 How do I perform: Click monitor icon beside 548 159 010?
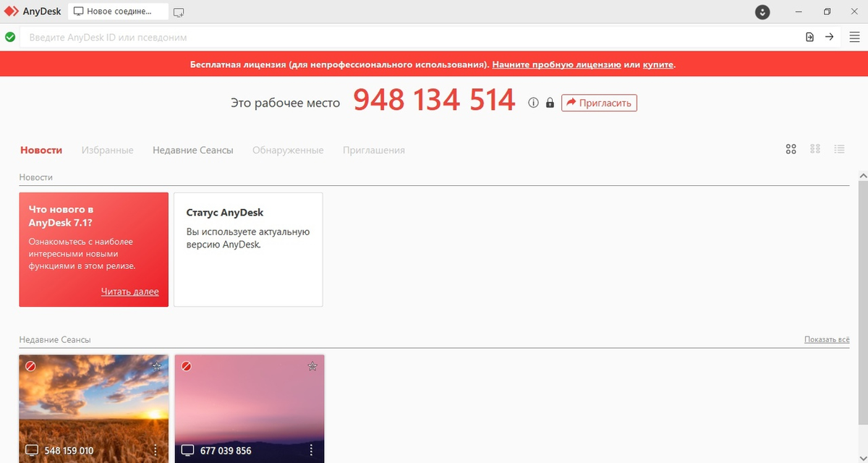[x=32, y=451]
